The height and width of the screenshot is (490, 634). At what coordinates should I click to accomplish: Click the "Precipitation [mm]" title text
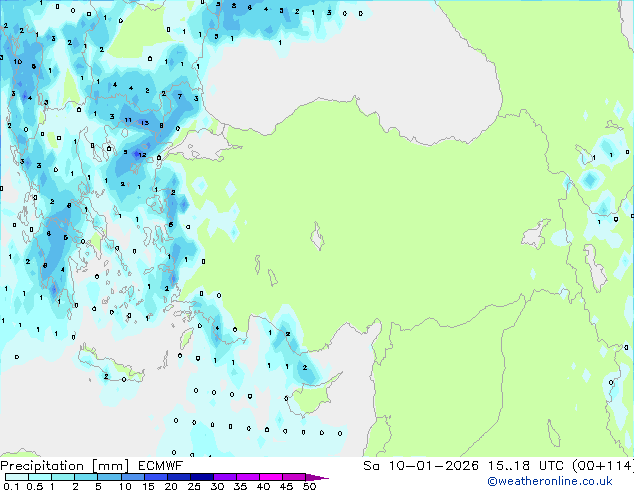(65, 466)
